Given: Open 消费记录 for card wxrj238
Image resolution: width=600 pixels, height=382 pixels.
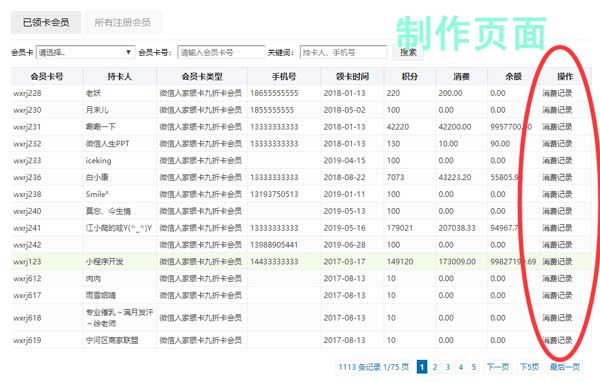Looking at the screenshot, I should (x=557, y=194).
